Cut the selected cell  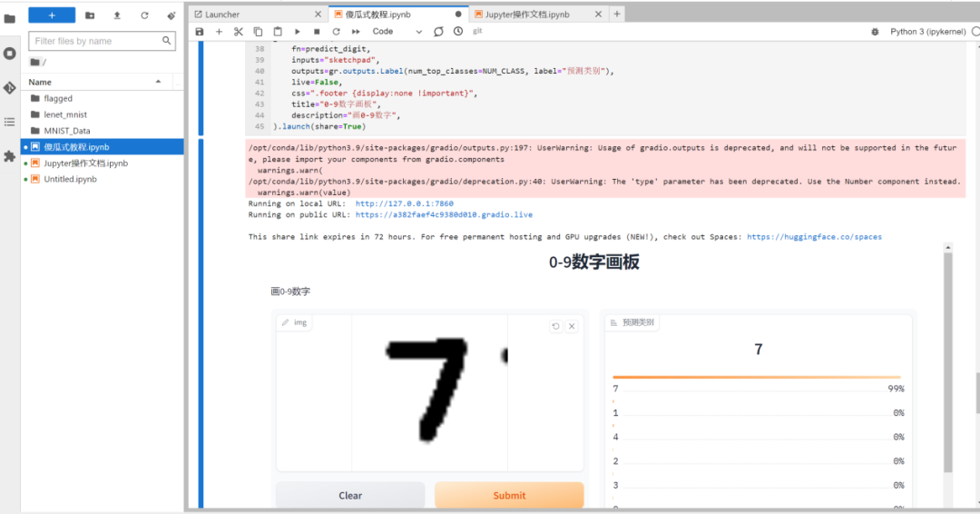click(238, 31)
